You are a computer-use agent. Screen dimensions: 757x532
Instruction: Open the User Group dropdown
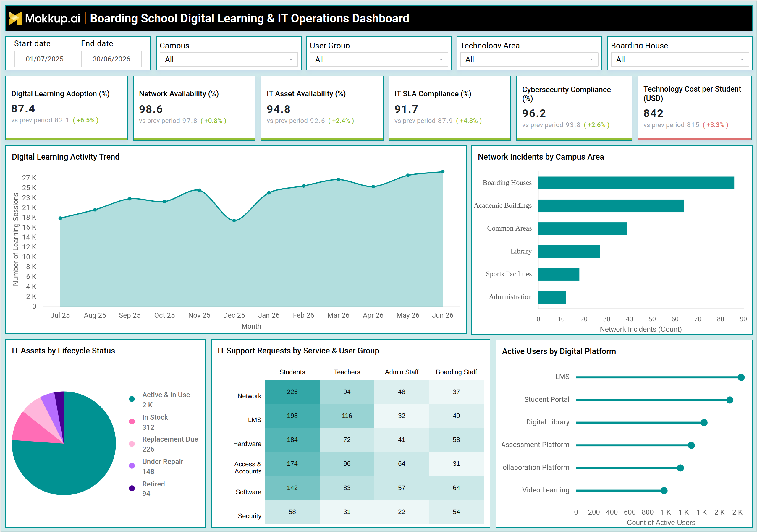pyautogui.click(x=379, y=59)
